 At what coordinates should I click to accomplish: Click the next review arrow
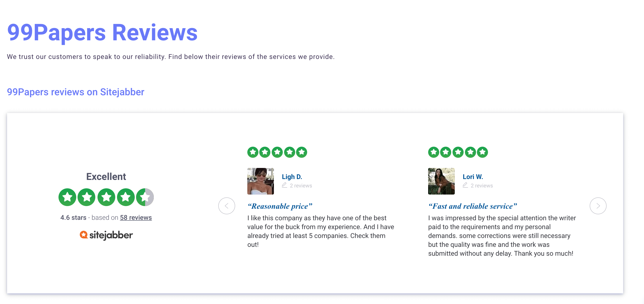(598, 206)
